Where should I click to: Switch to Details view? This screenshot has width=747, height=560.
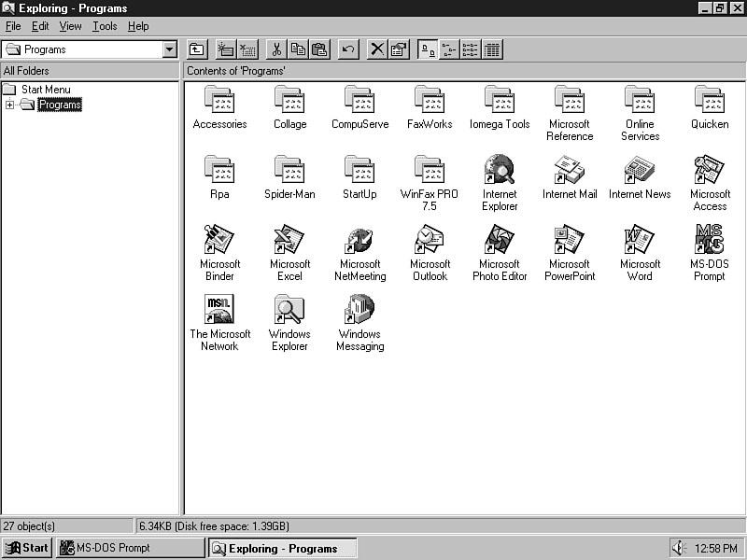(492, 49)
